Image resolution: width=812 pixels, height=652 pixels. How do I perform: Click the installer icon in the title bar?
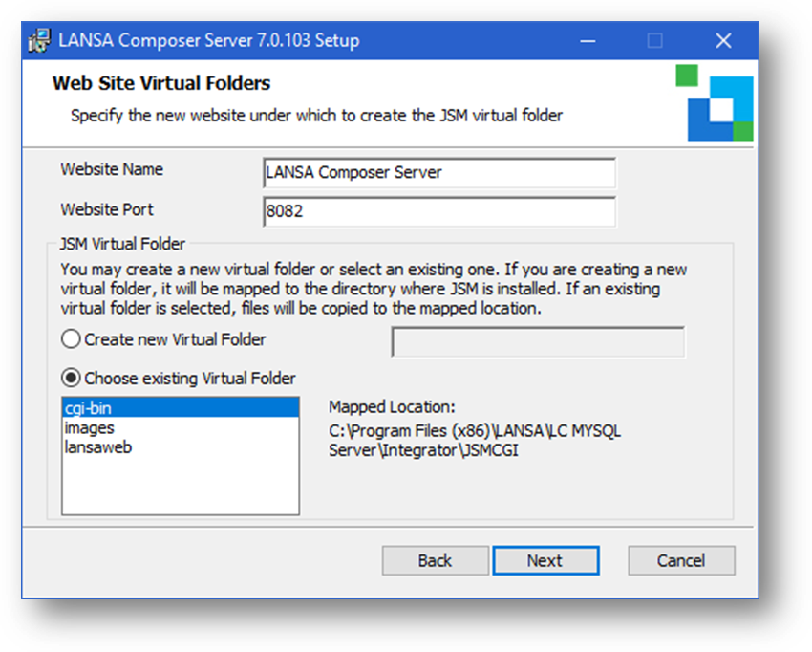(39, 41)
